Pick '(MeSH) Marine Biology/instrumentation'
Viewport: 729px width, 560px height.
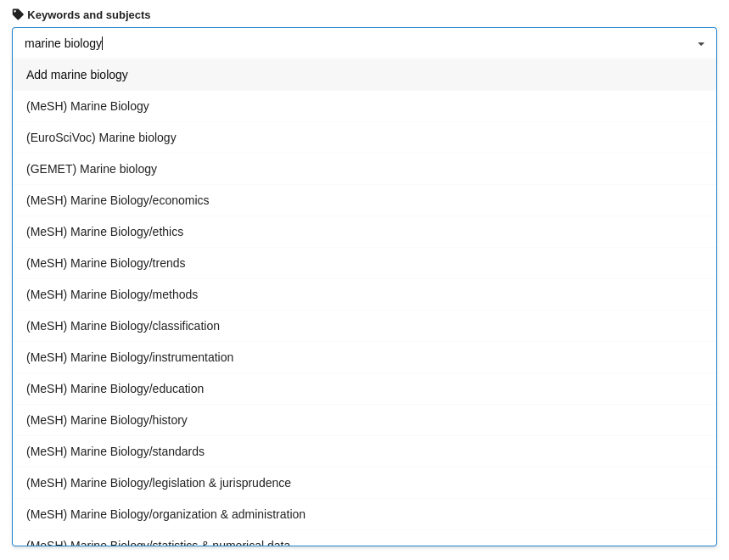tap(365, 357)
